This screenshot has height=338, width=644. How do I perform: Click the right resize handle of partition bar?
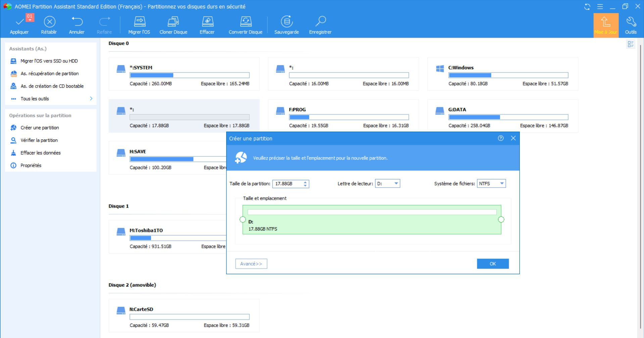pyautogui.click(x=501, y=220)
